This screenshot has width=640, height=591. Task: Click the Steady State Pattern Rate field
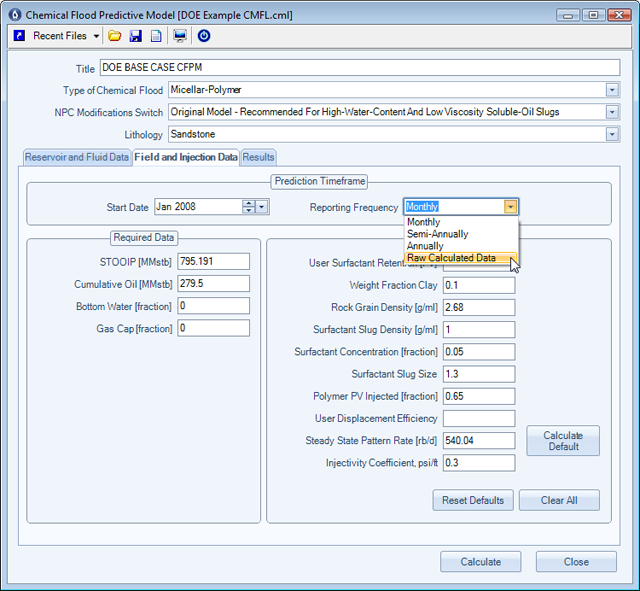click(479, 441)
